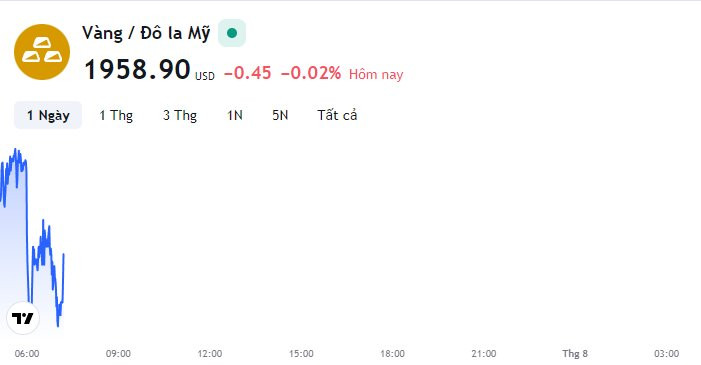The width and height of the screenshot is (701, 365).
Task: Click the 1958.90 price value
Action: pyautogui.click(x=137, y=70)
